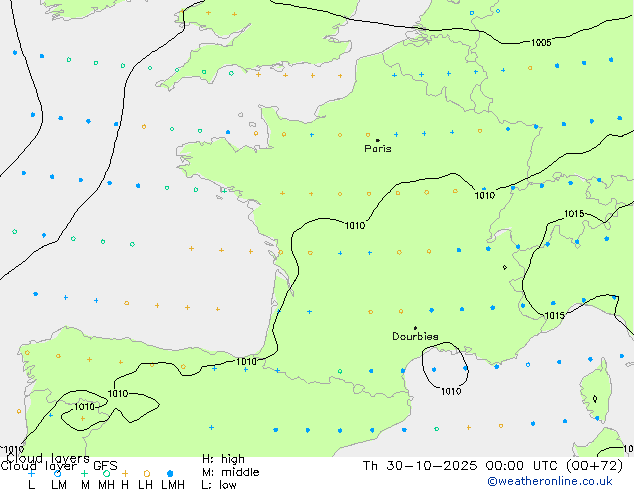Click the filled blue legend symbol for LMH

tap(170, 473)
